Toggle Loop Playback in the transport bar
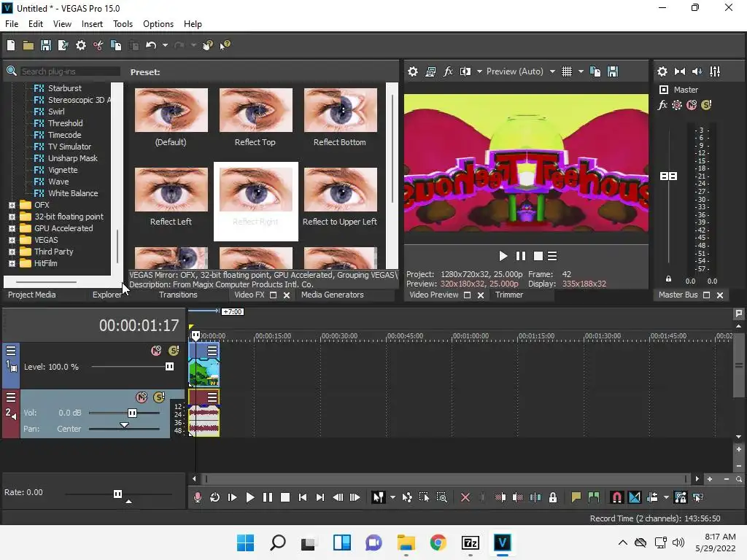 (x=215, y=497)
